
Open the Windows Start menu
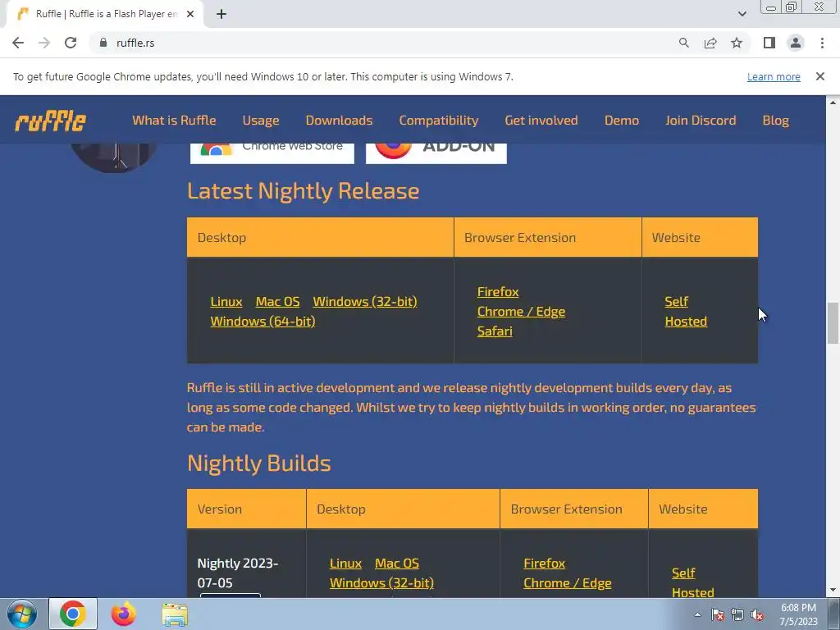22,614
